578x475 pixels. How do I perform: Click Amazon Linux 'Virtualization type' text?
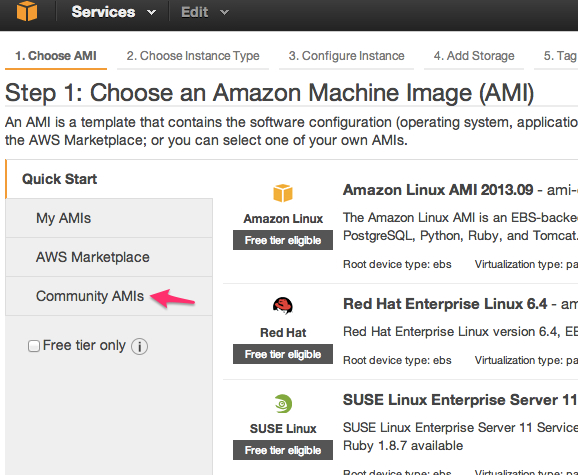click(x=526, y=265)
